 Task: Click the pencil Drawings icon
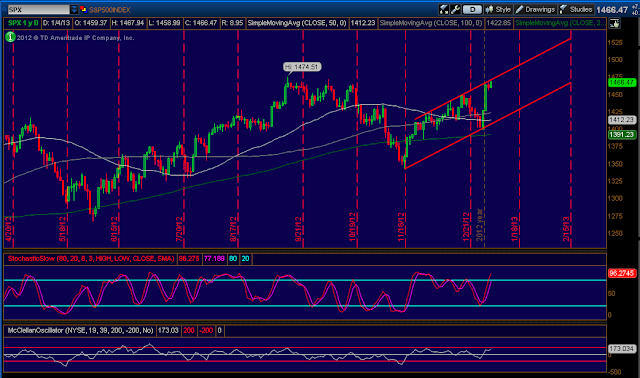(519, 9)
